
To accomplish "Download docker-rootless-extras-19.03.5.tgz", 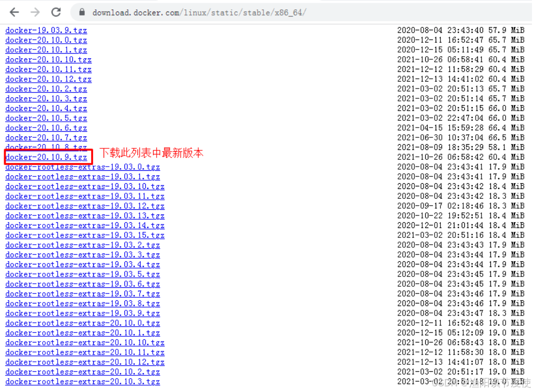I will [83, 274].
